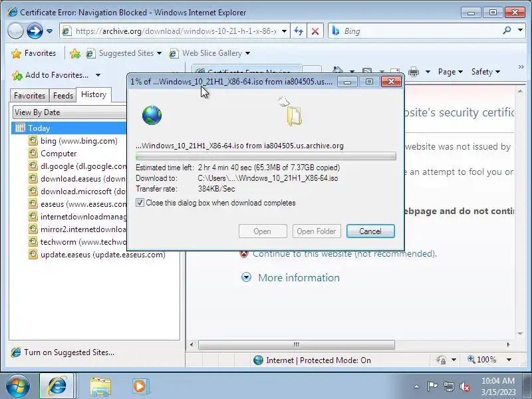This screenshot has width=532, height=399.
Task: Click the search magnifier icon
Action: 507,31
